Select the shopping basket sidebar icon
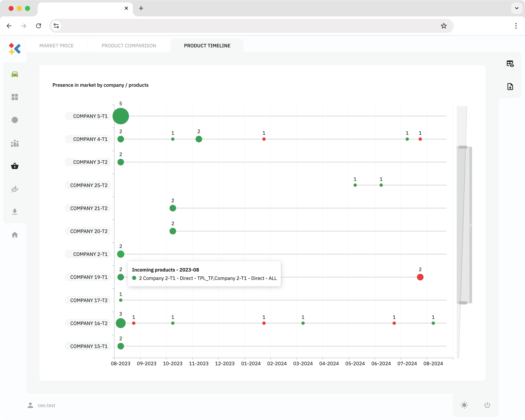525x420 pixels. [x=15, y=166]
